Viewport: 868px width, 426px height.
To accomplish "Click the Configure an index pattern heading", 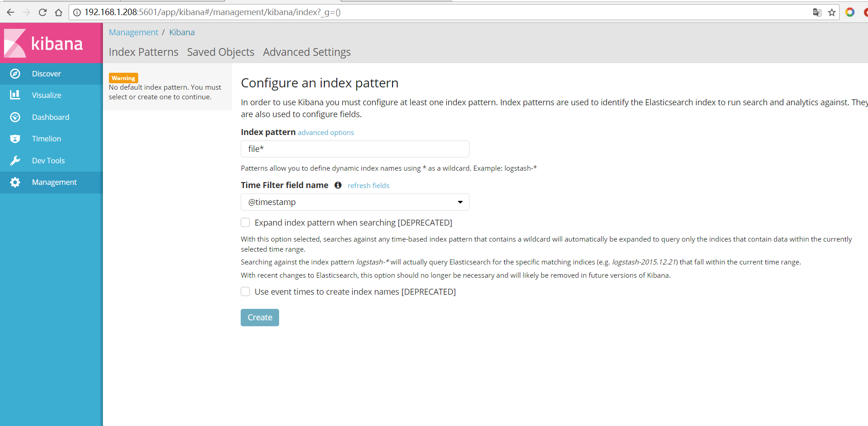I will tap(320, 83).
